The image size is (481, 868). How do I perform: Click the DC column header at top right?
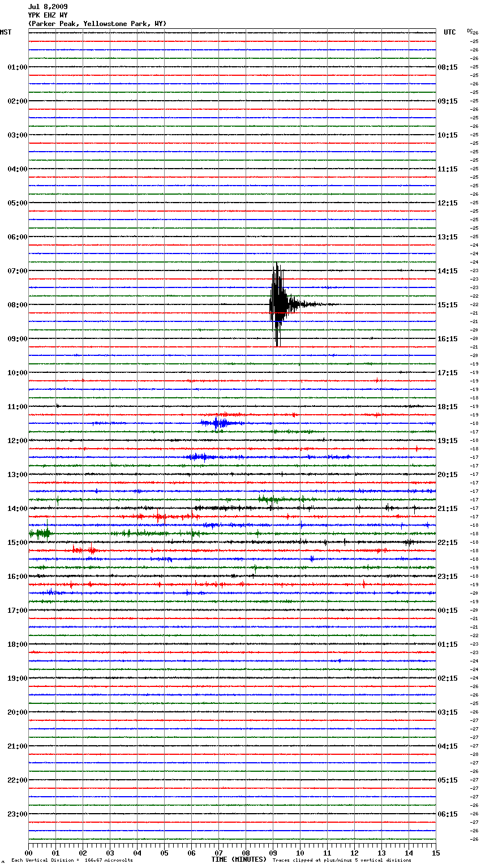point(470,31)
